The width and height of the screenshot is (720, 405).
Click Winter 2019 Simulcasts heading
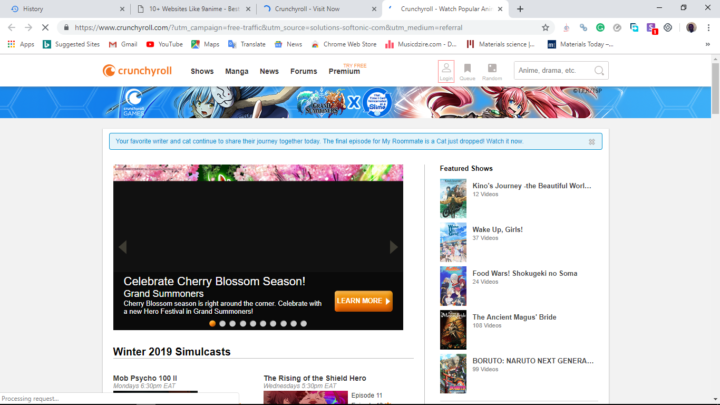172,352
